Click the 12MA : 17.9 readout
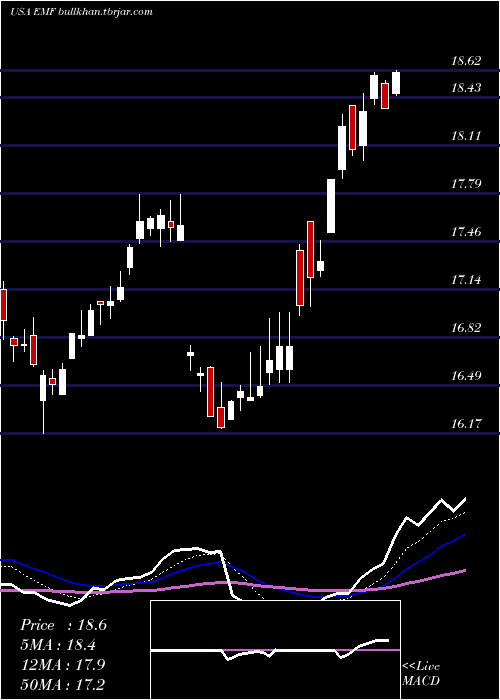 pos(62,665)
